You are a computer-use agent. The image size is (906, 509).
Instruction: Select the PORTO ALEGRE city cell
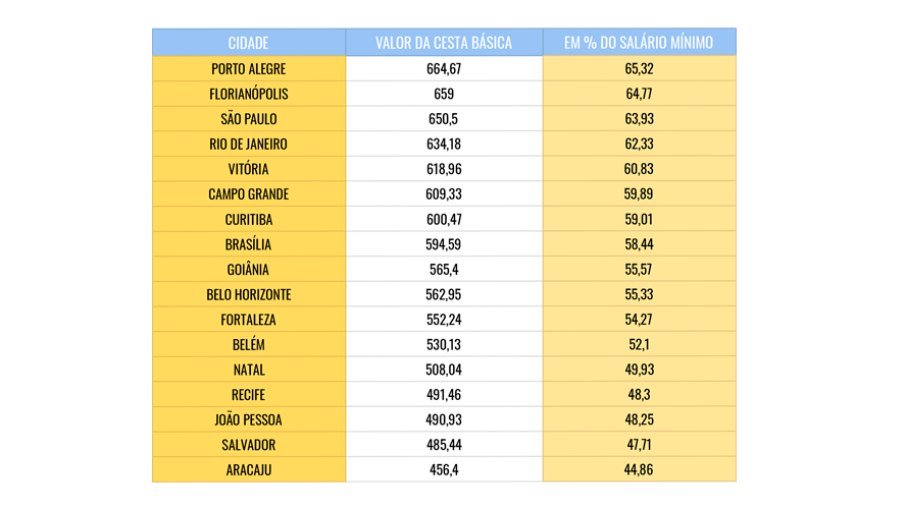[248, 69]
